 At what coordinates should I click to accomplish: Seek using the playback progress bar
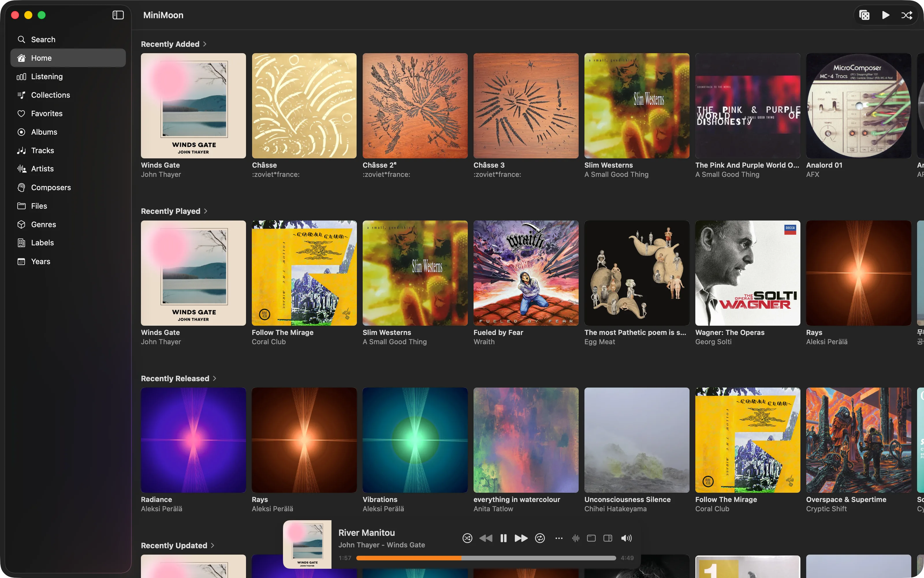pyautogui.click(x=486, y=558)
